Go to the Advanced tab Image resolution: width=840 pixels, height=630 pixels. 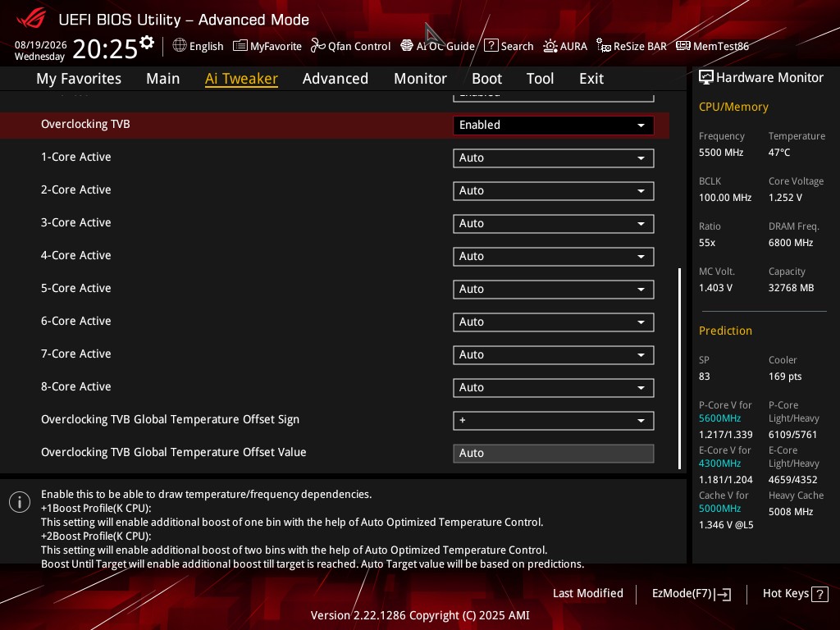click(x=336, y=79)
